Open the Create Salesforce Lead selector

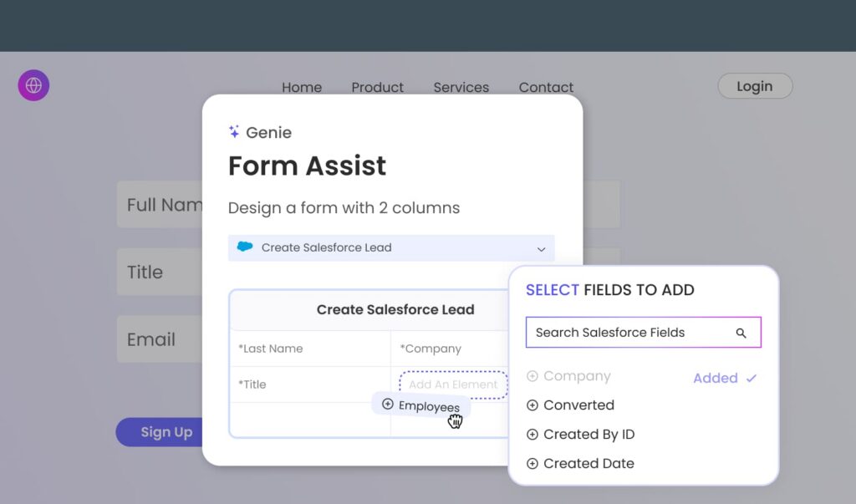pos(390,248)
